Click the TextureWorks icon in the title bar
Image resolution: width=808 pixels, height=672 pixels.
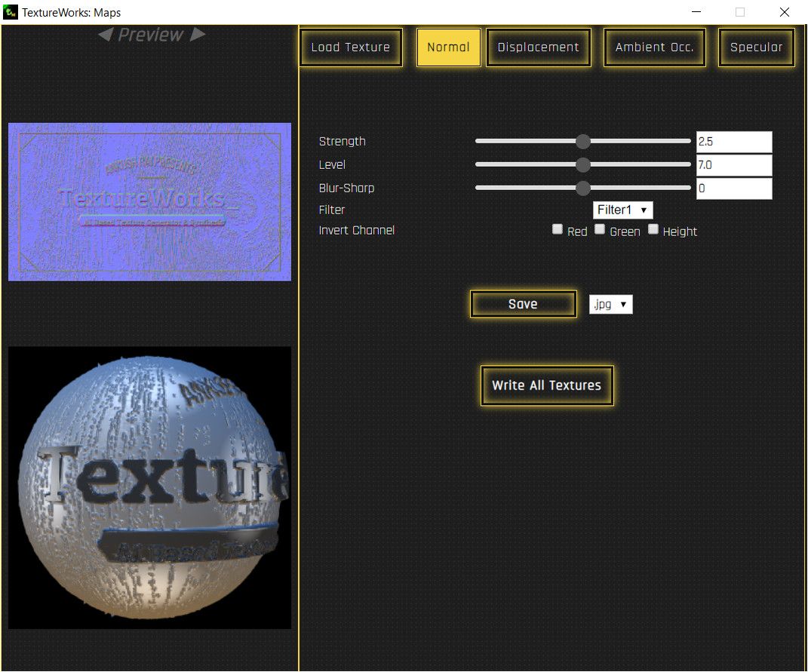pos(11,12)
